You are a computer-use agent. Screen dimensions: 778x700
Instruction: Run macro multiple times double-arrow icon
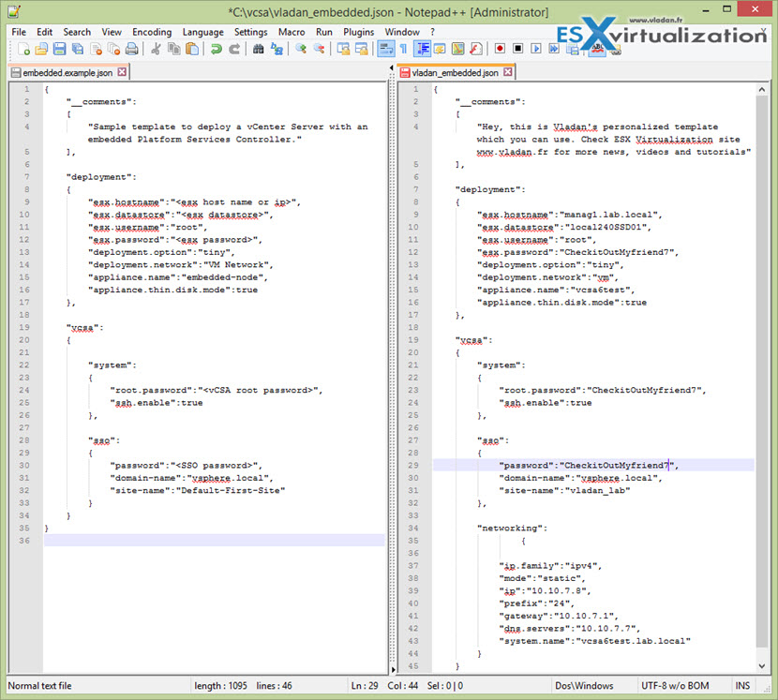click(554, 49)
